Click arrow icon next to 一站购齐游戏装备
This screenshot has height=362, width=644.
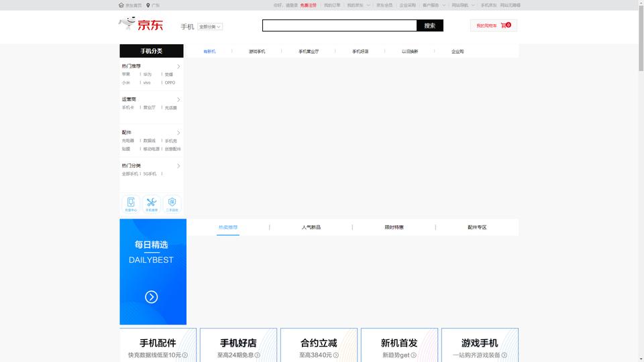click(504, 355)
